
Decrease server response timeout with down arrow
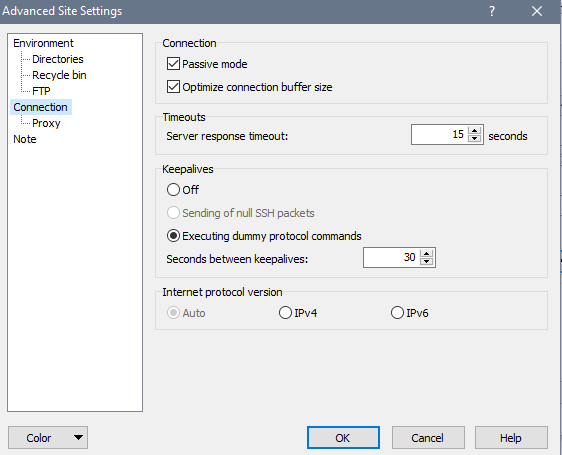coord(475,139)
